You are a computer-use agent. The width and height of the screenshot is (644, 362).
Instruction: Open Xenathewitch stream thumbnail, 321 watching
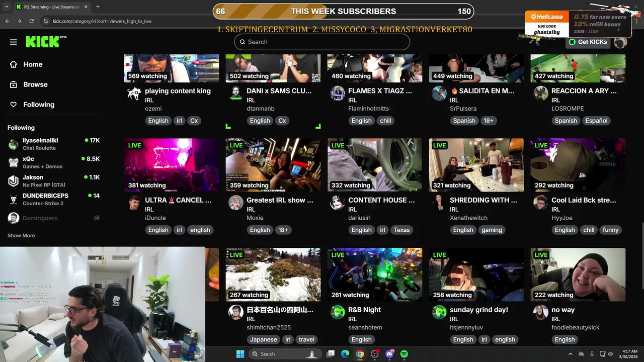(476, 165)
